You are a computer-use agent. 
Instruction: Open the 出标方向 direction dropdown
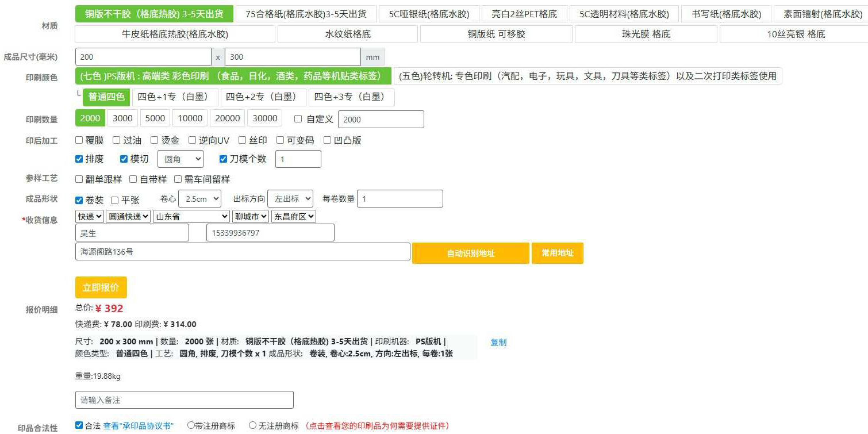coord(290,198)
